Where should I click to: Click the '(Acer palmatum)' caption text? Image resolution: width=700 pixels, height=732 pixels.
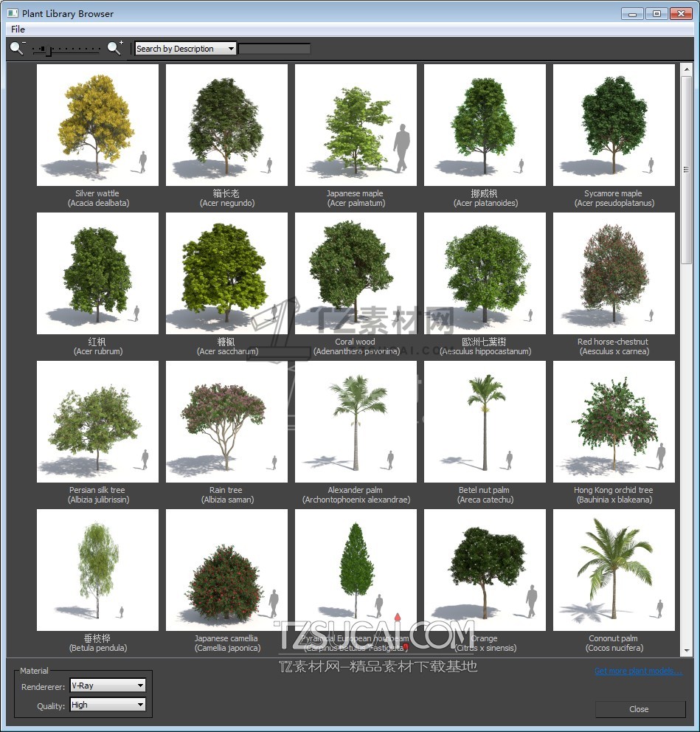coord(356,203)
